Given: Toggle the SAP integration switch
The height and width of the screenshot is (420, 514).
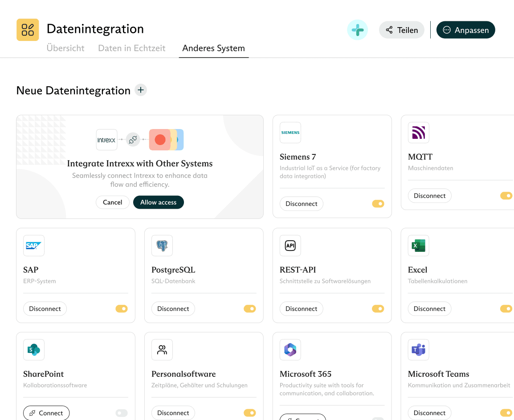Looking at the screenshot, I should point(122,309).
